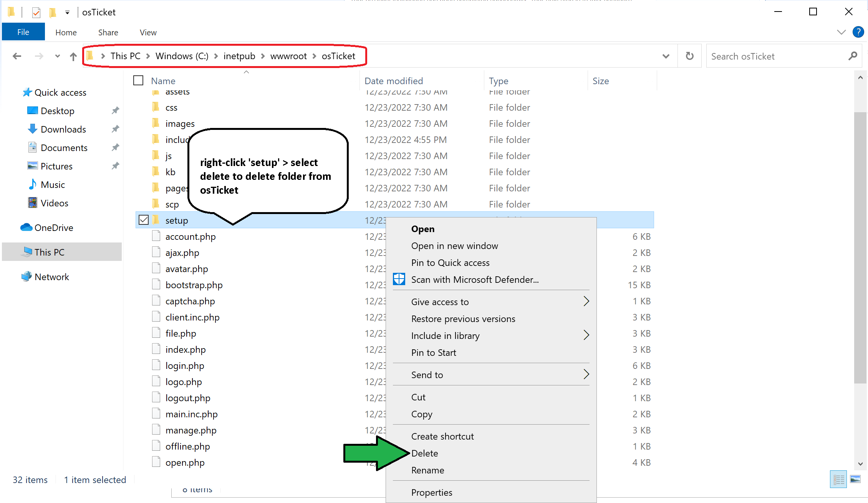This screenshot has width=868, height=503.
Task: Click the chevron after This PC in breadcrumb
Action: [148, 56]
